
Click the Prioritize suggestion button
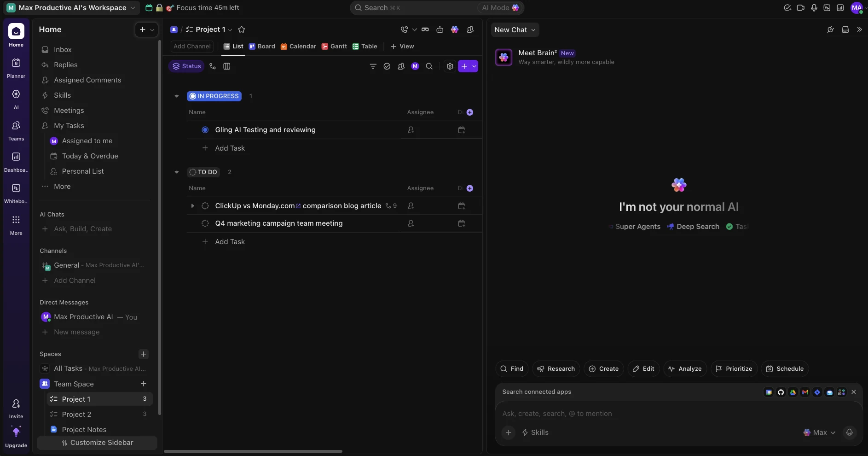(734, 369)
